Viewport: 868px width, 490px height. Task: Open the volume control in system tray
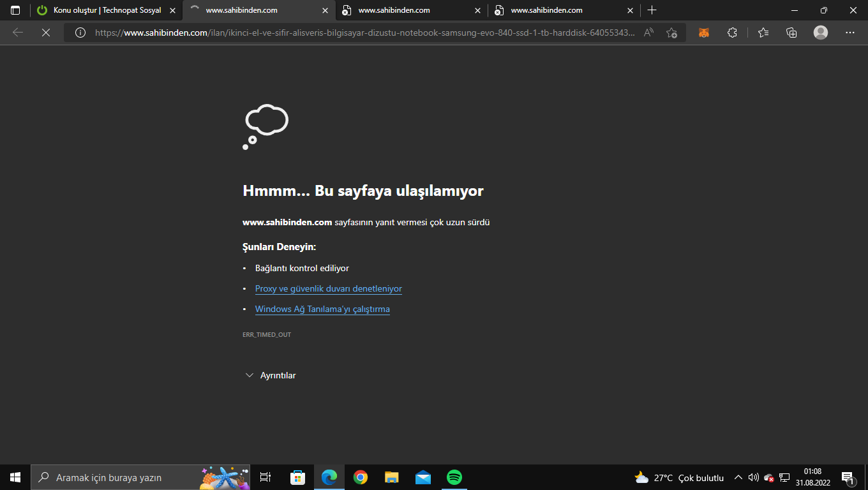coord(753,477)
